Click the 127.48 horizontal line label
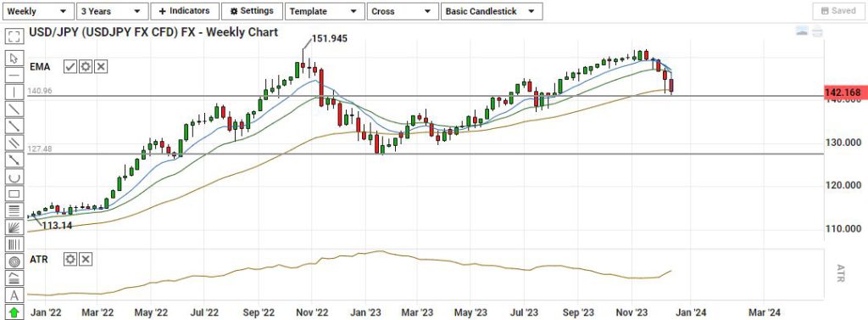 [39, 149]
